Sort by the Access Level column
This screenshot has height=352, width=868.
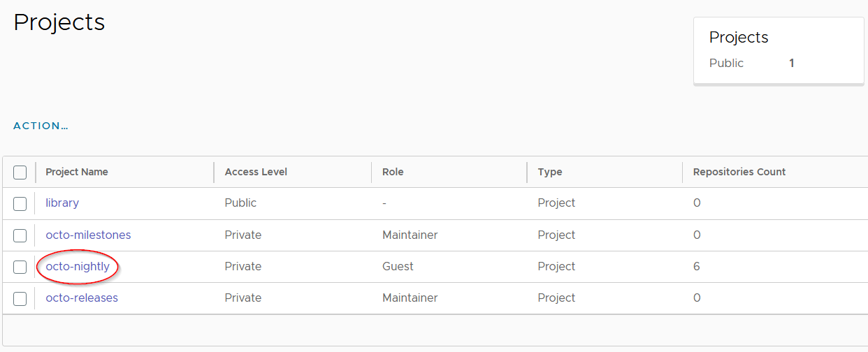tap(256, 172)
